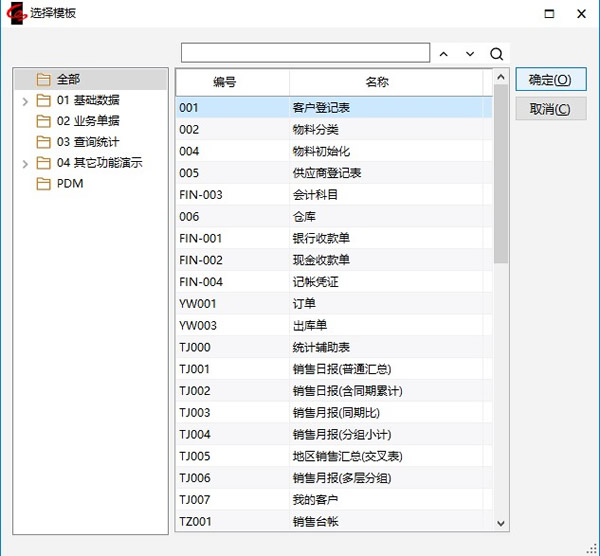Click the search magnifier icon
This screenshot has height=556, width=600.
tap(497, 54)
